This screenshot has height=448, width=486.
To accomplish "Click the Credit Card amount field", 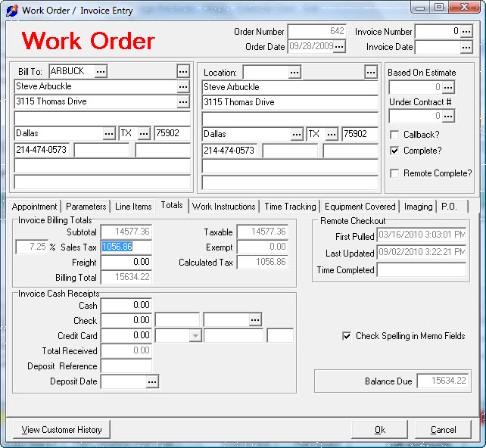I will 126,335.
